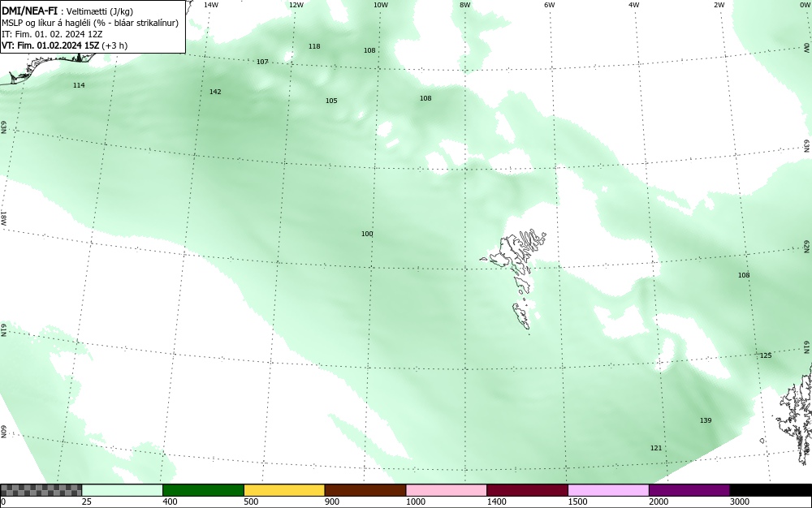This screenshot has width=812, height=508.
Task: Select the light green 25–400 legend swatch
Action: [123, 490]
